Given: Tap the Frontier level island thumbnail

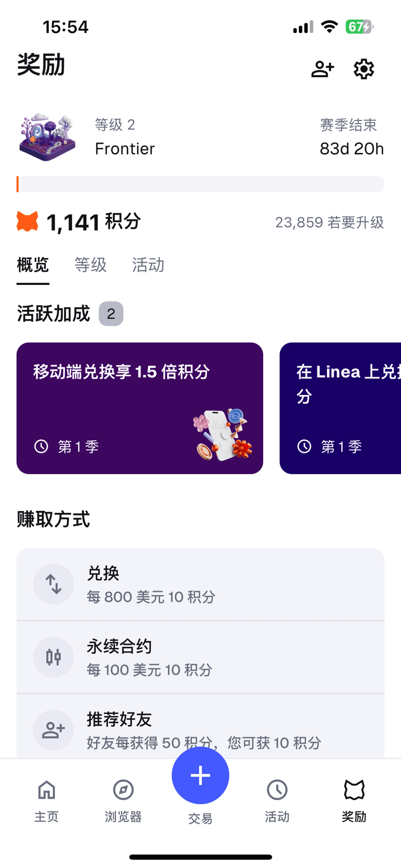Looking at the screenshot, I should coord(47,137).
